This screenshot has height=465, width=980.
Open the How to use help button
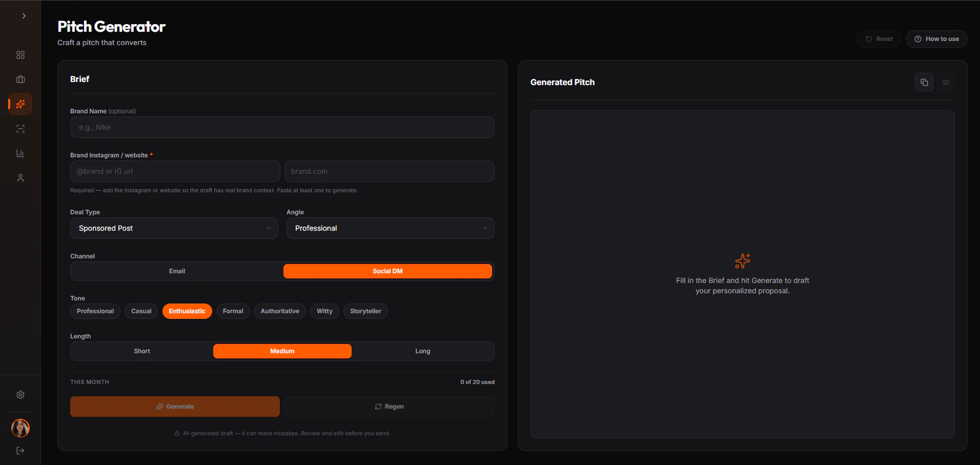click(936, 39)
